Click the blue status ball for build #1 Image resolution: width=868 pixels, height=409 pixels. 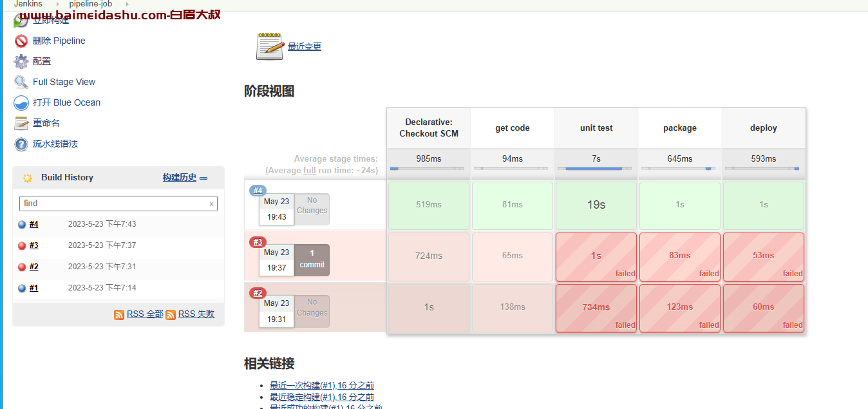tap(22, 289)
